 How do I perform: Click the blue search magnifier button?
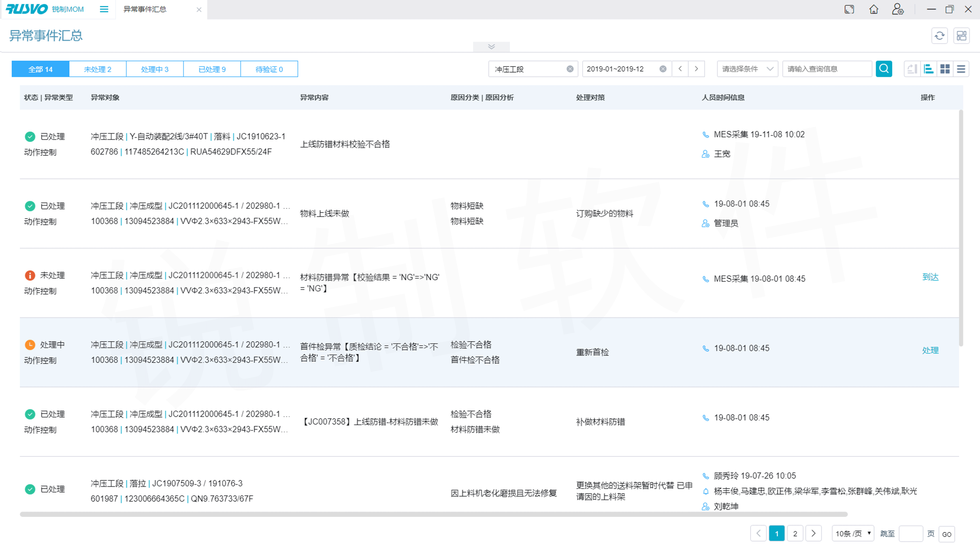[883, 69]
